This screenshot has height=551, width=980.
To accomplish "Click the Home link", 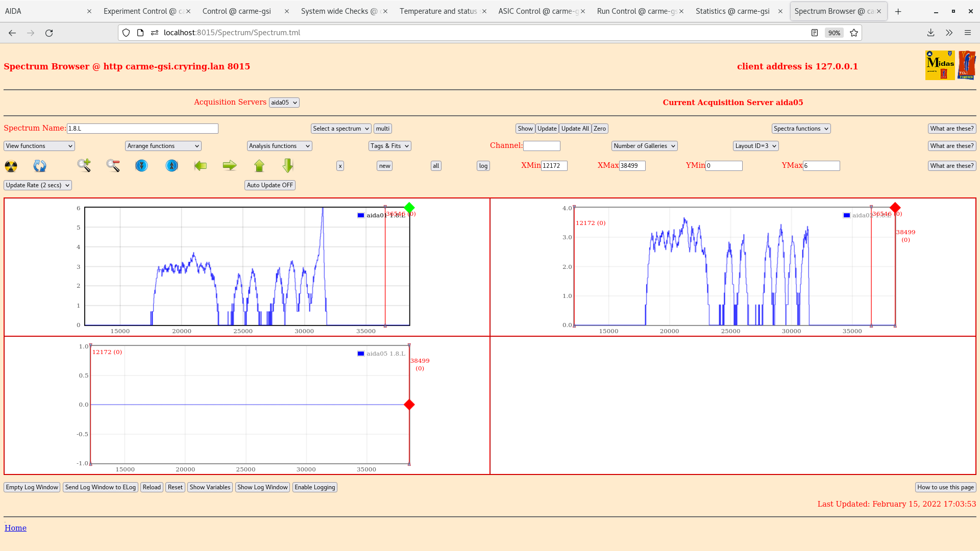I will (15, 528).
